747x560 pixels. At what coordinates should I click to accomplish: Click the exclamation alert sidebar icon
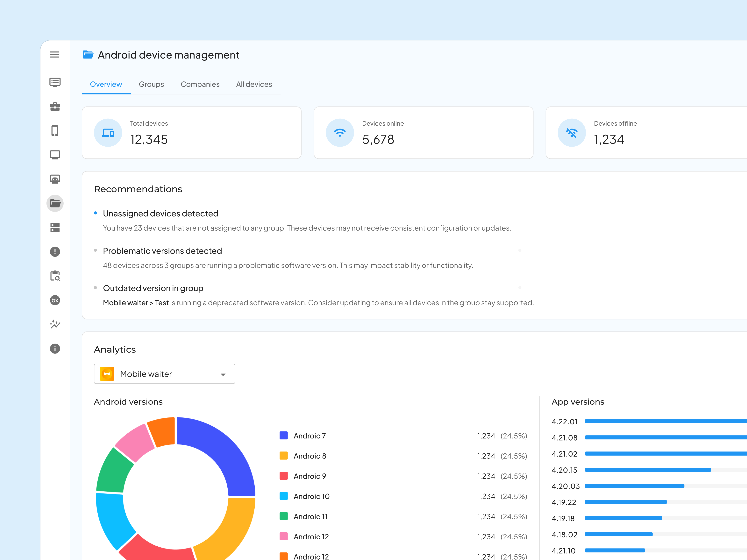55,252
